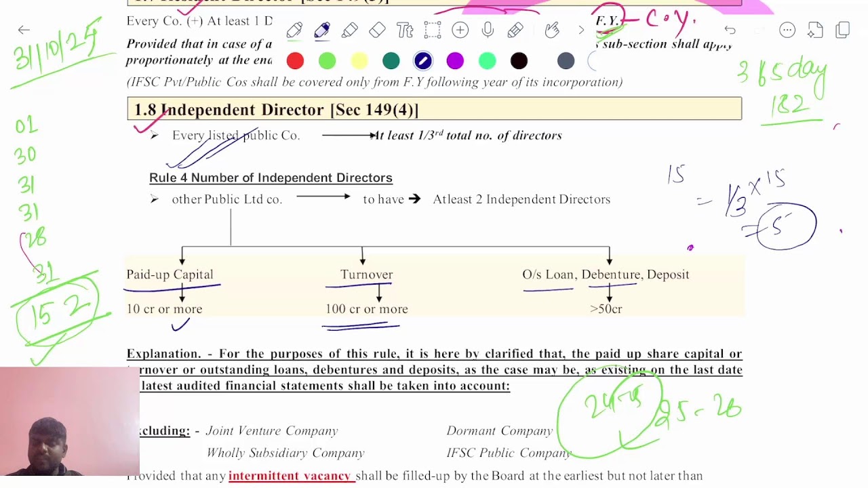The width and height of the screenshot is (868, 488).
Task: Click the 'Paid-up Capital' label
Action: tap(170, 274)
